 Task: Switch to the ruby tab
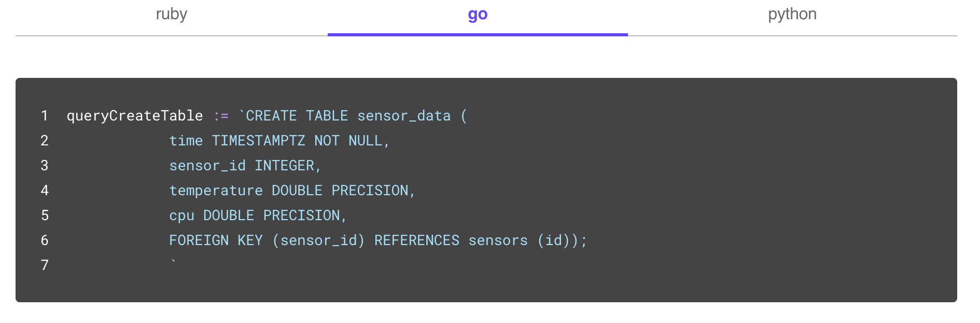click(x=172, y=15)
